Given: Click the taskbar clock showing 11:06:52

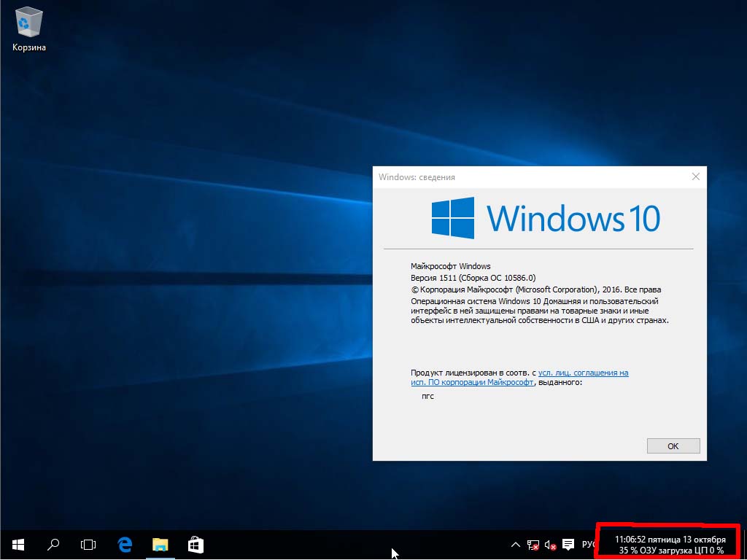Looking at the screenshot, I should 670,540.
